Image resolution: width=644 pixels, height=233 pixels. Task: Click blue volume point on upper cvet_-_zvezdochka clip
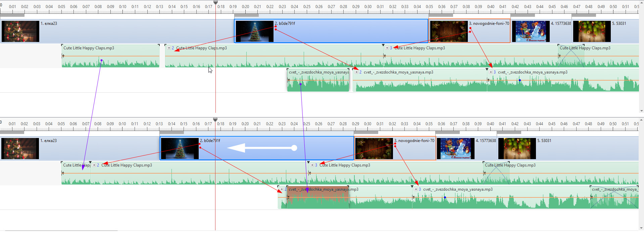520,80
